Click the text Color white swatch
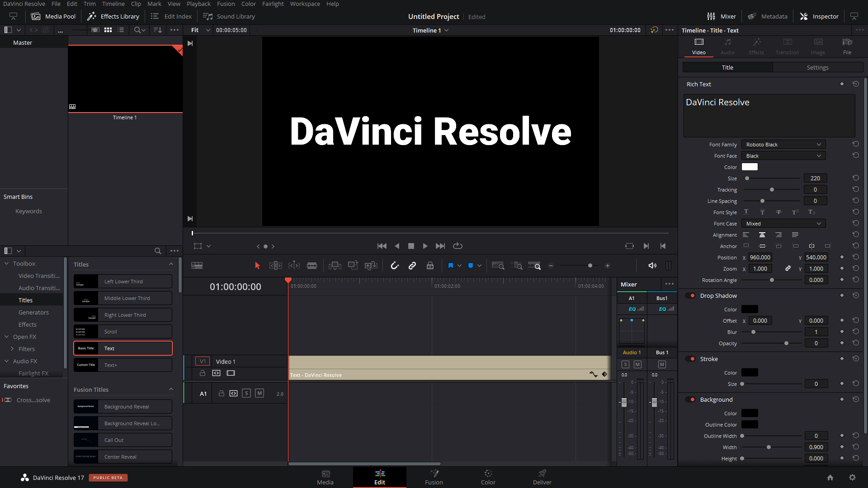 click(x=750, y=167)
